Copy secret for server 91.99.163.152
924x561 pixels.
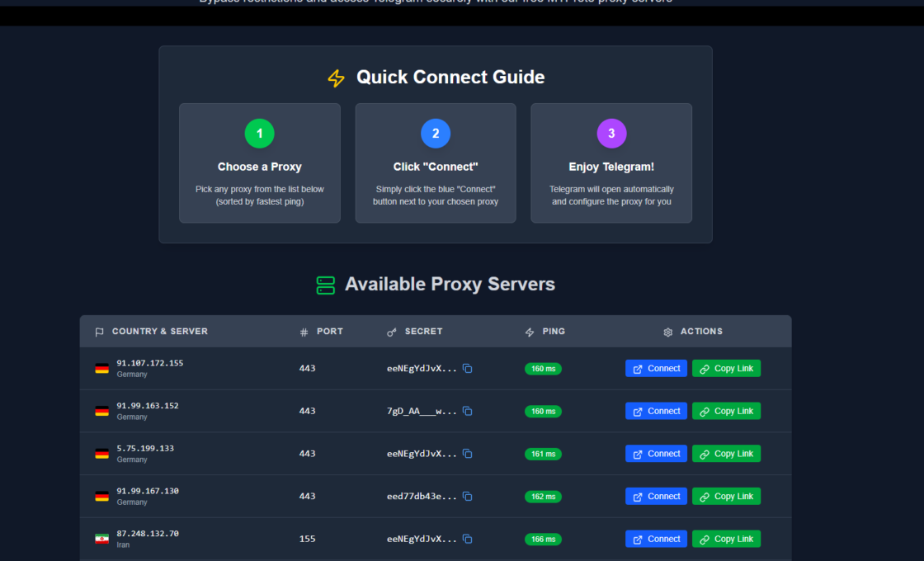point(467,411)
